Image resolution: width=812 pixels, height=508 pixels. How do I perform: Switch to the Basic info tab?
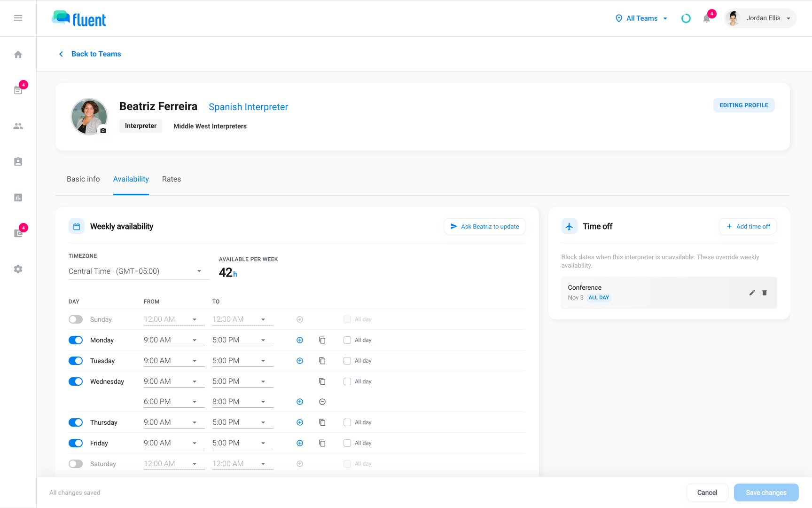pyautogui.click(x=83, y=179)
